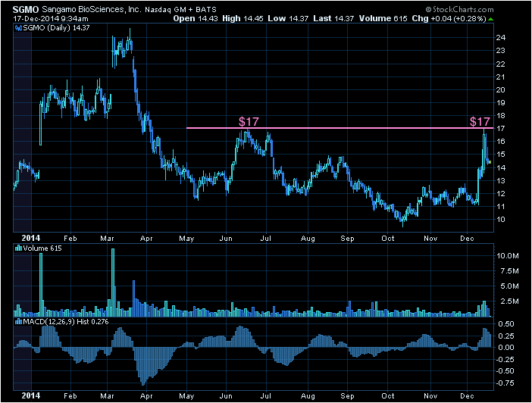Click the High 14.45 value

tap(243, 19)
